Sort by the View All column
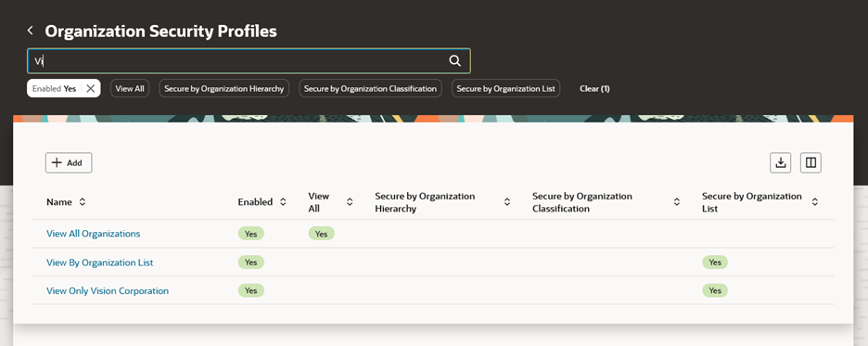868x346 pixels. pyautogui.click(x=350, y=202)
